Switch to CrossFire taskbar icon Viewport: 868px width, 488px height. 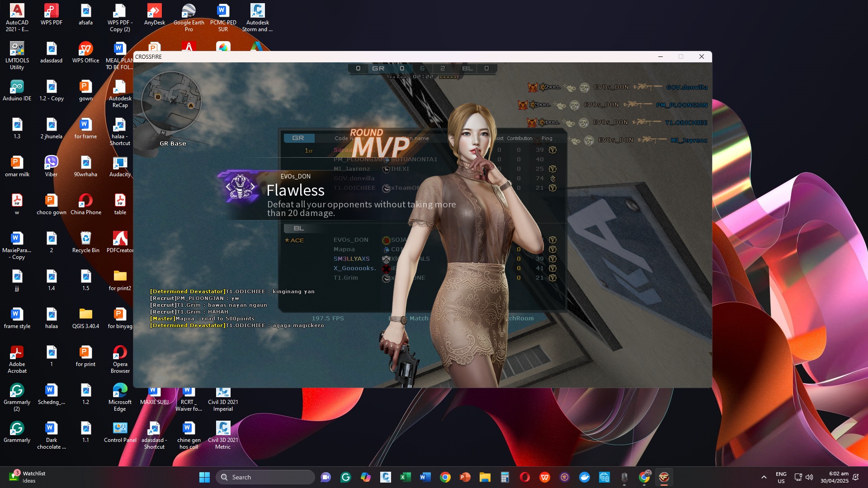tap(664, 477)
